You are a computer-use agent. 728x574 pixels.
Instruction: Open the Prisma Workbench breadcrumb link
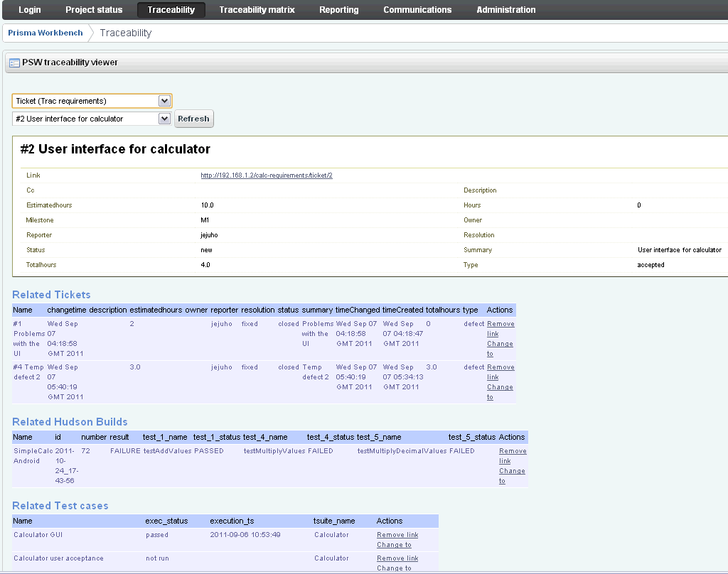click(x=44, y=32)
